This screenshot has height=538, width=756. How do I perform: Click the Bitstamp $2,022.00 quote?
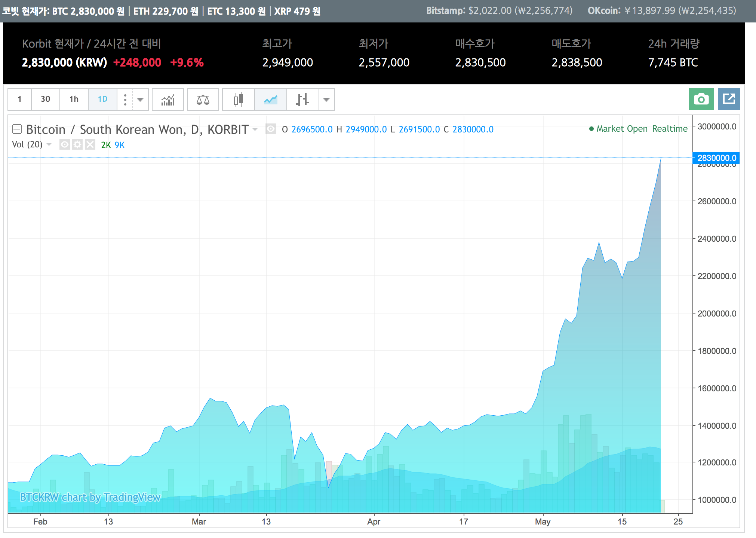tap(500, 10)
